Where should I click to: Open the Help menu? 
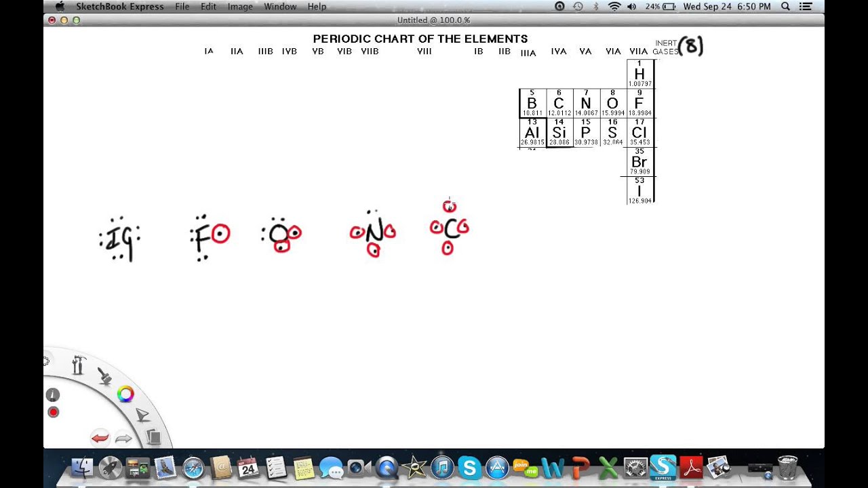pyautogui.click(x=317, y=6)
